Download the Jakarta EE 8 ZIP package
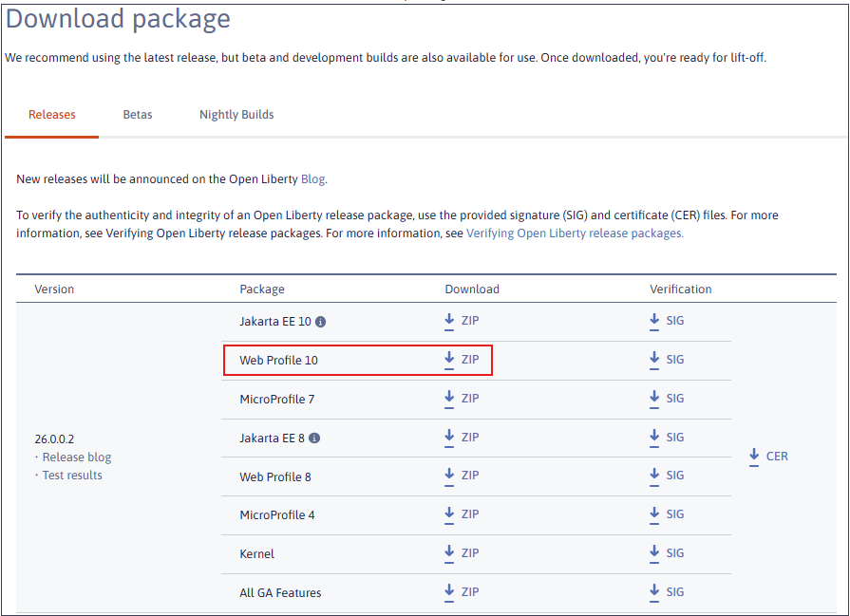Viewport: 850px width, 616px height. 462,438
